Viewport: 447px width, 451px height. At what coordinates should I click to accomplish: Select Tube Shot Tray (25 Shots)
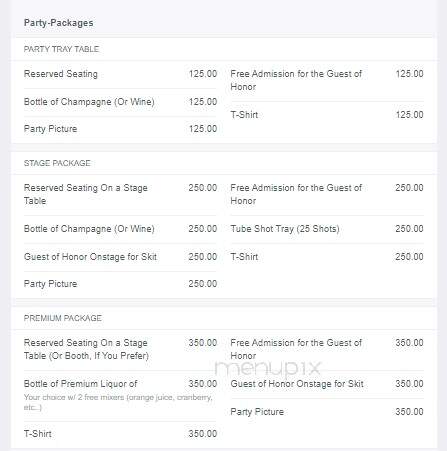(327, 229)
